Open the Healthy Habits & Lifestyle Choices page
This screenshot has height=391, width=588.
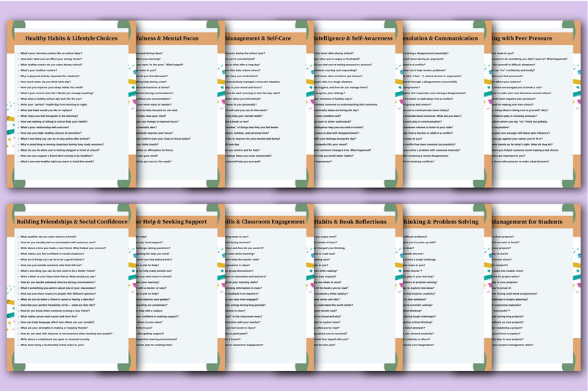71,37
